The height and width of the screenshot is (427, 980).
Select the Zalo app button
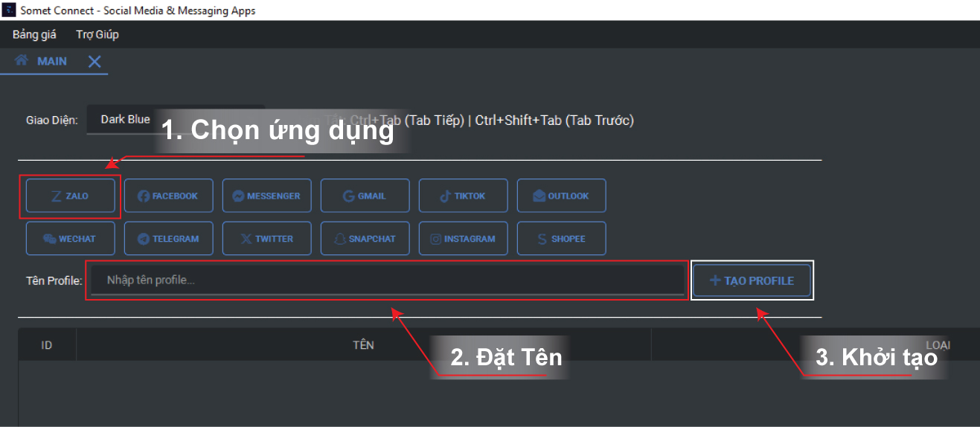(x=71, y=196)
